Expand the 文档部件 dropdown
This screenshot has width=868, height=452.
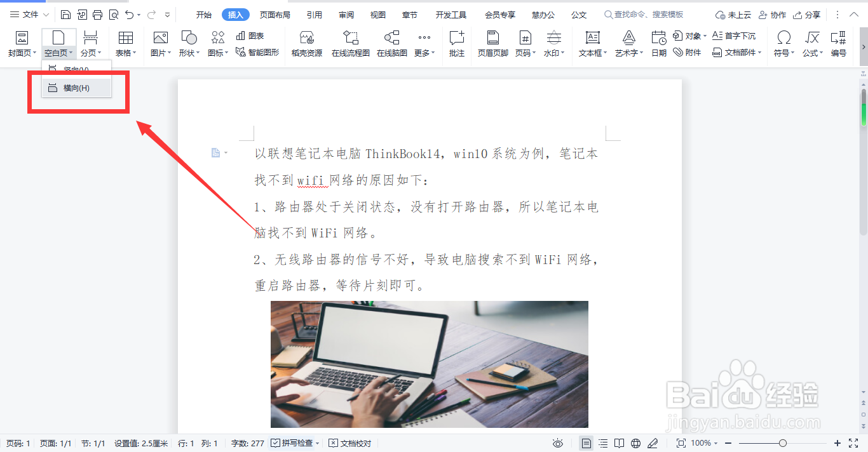(x=760, y=53)
